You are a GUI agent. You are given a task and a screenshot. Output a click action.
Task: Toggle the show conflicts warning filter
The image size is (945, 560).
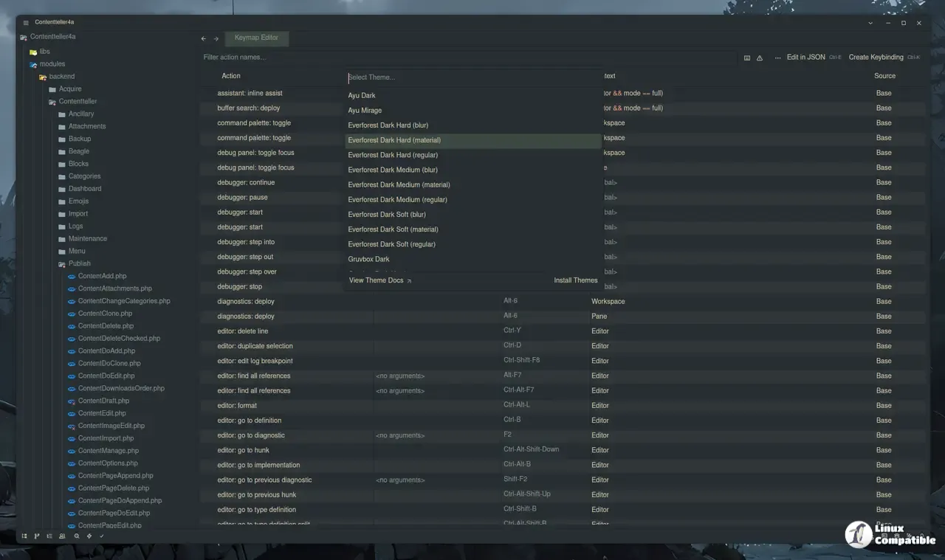coord(760,58)
